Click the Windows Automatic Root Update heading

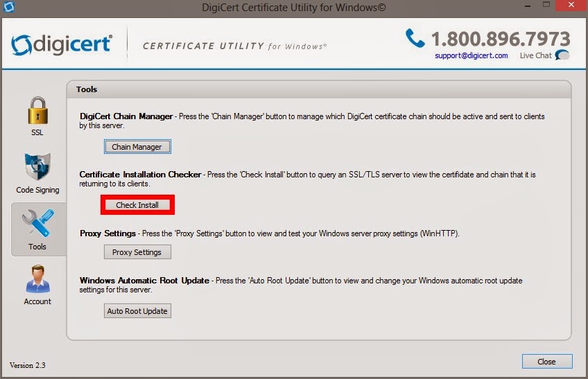tap(144, 281)
